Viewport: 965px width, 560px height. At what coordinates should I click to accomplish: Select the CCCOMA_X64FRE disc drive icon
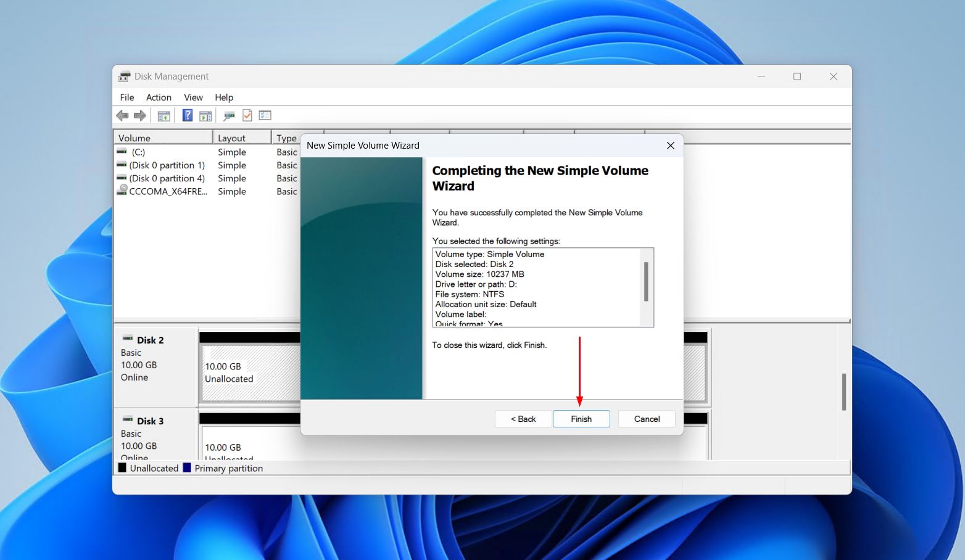point(123,191)
